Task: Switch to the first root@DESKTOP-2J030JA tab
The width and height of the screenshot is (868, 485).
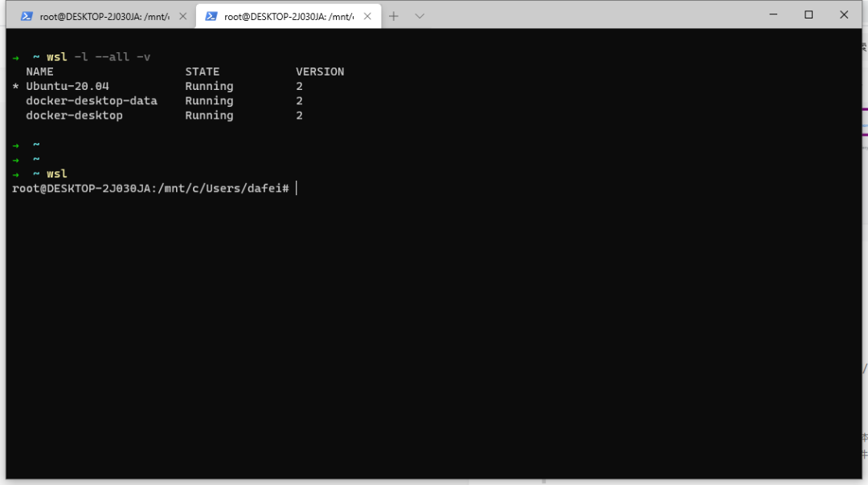Action: click(104, 16)
